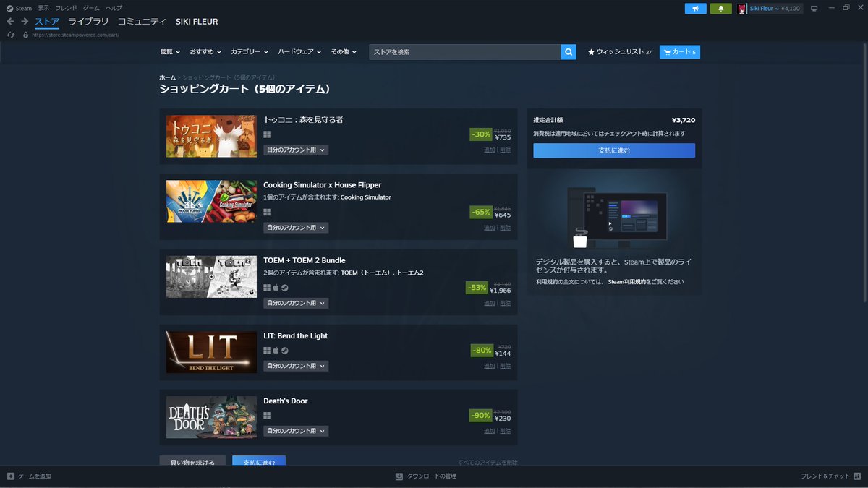Screen dimensions: 868x488
Task: Open 自分のアカウント用 dropdown for LIT
Action: [296, 366]
